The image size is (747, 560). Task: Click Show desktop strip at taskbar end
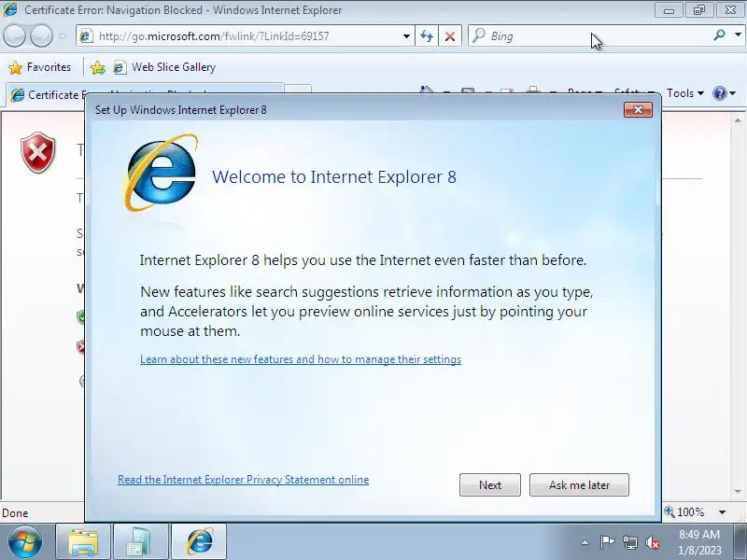tap(740, 542)
